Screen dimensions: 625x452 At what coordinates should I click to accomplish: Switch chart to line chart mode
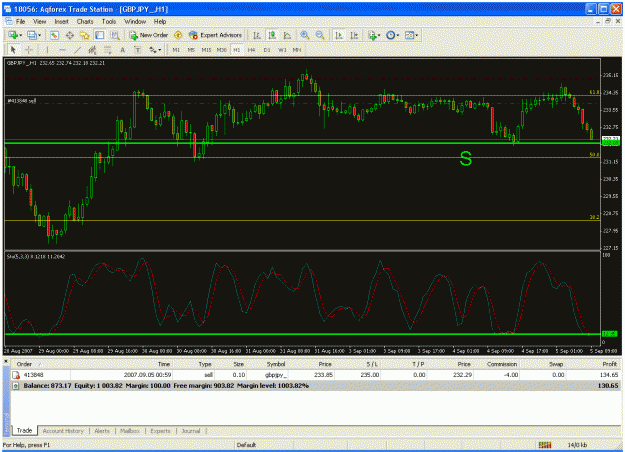(x=287, y=35)
